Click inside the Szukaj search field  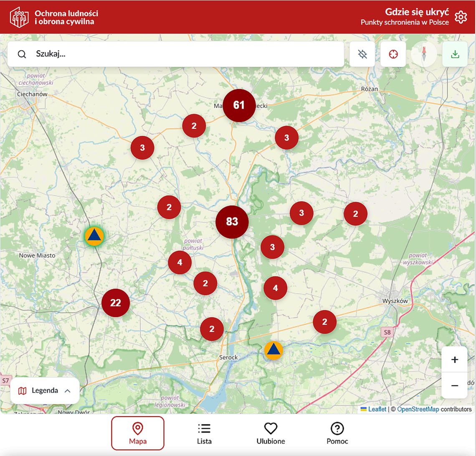(x=125, y=54)
